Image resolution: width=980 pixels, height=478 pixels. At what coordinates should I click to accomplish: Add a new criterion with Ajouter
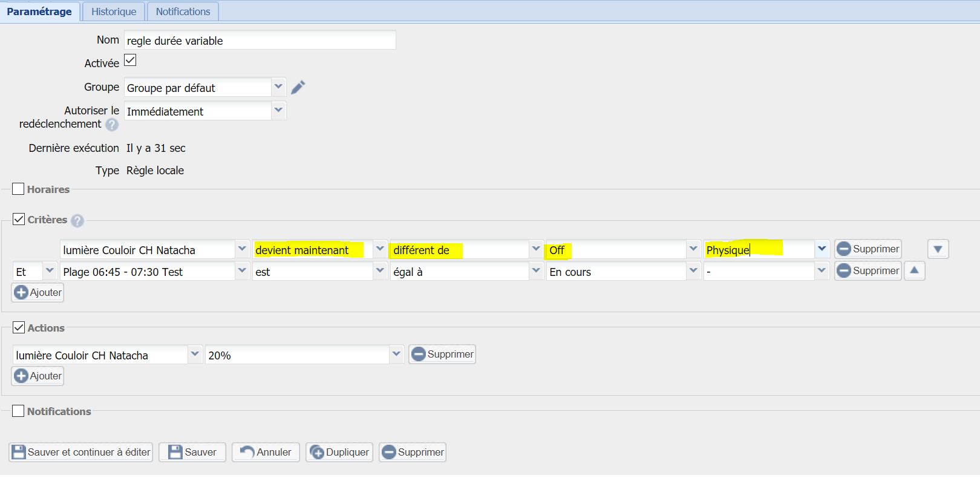point(38,292)
